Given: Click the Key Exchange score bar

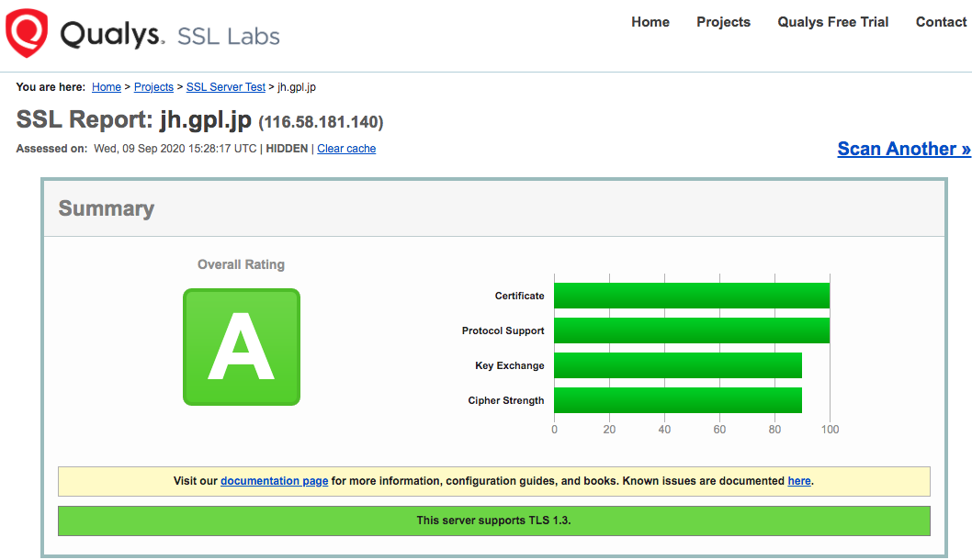Looking at the screenshot, I should pos(677,365).
